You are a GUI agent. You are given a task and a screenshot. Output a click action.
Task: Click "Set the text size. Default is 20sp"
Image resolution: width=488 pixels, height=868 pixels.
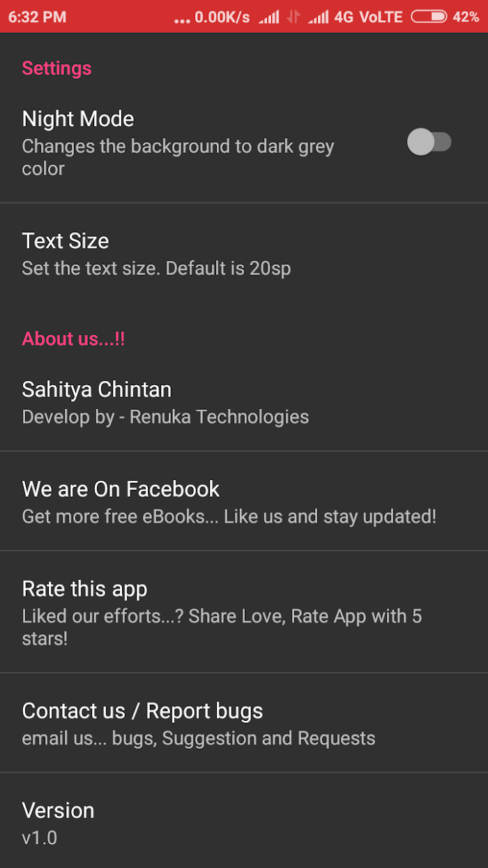pos(156,269)
